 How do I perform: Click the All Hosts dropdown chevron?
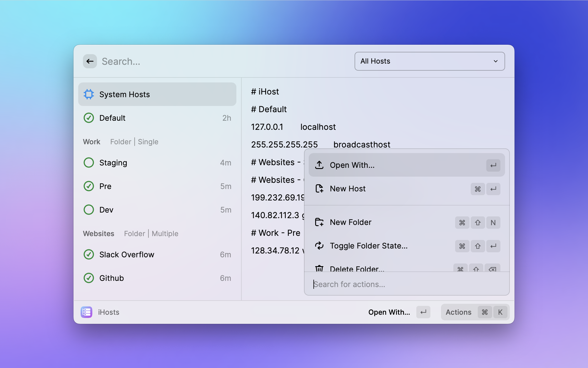(x=496, y=61)
